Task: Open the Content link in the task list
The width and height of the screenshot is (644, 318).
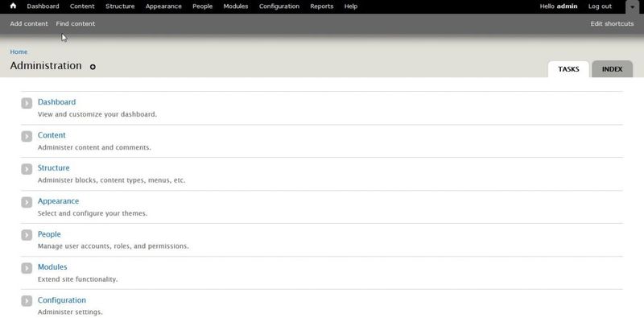Action: click(52, 135)
